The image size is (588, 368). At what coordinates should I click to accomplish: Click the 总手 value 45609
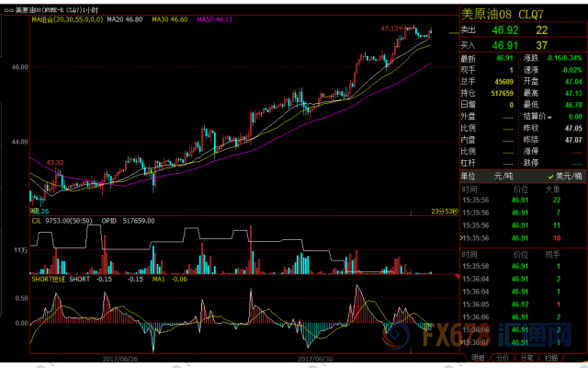[504, 82]
